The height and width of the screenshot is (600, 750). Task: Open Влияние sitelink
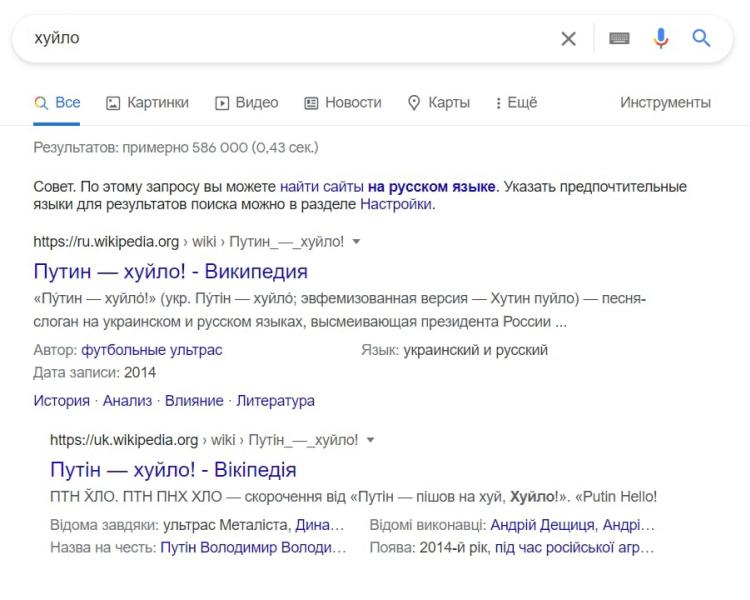click(x=194, y=400)
